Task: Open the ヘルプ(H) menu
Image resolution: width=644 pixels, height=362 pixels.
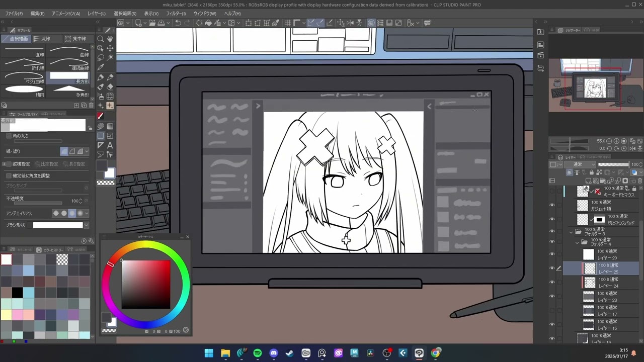Action: [232, 14]
